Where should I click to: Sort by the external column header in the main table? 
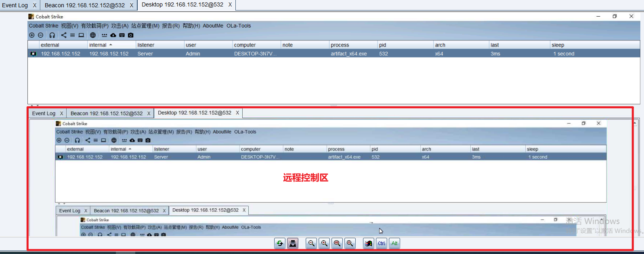[x=63, y=45]
